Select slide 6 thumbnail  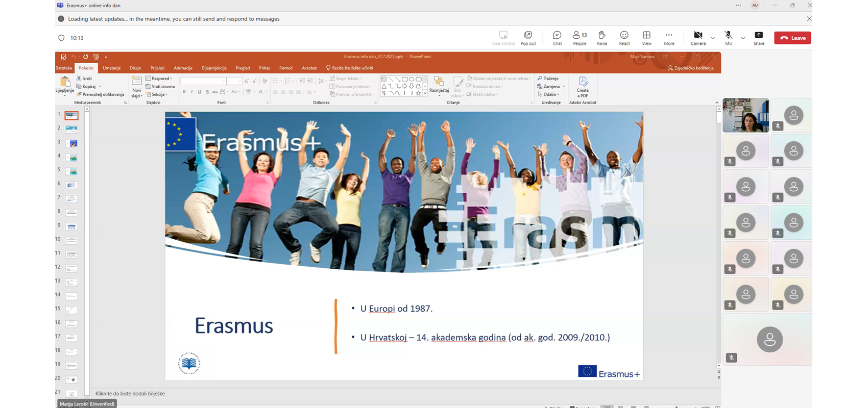[71, 185]
